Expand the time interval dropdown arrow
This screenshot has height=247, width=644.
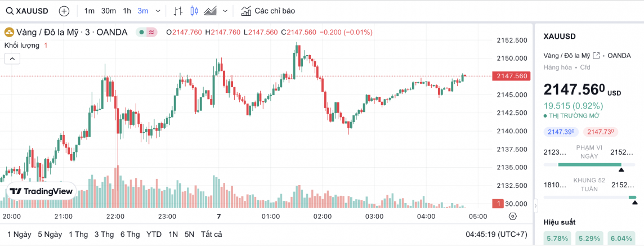click(157, 11)
